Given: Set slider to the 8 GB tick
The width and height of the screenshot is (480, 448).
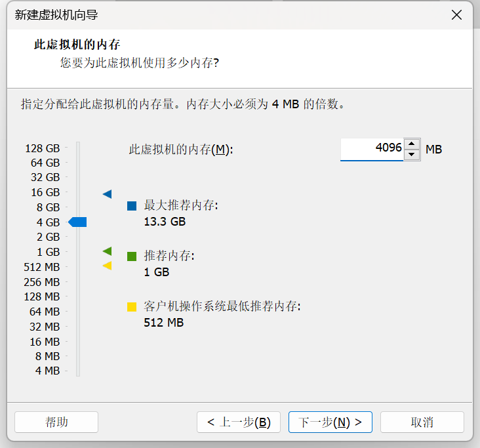Looking at the screenshot, I should (78, 207).
